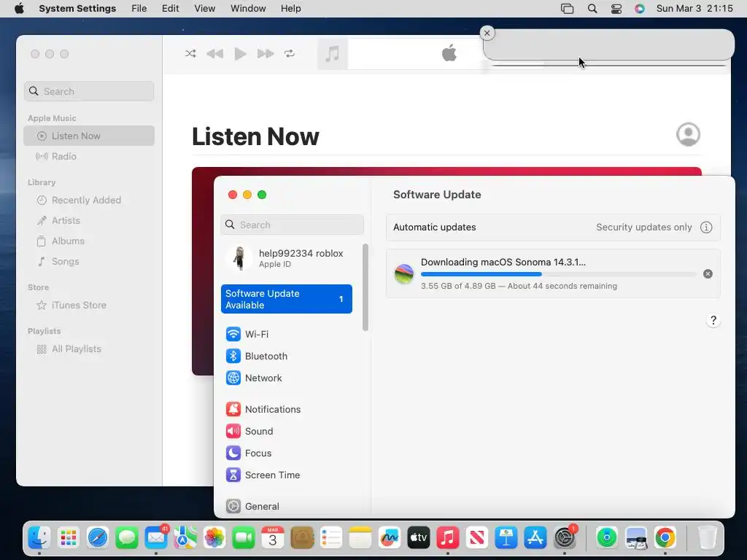Image resolution: width=747 pixels, height=560 pixels.
Task: Open Google Chrome from the Dock
Action: coord(665,537)
